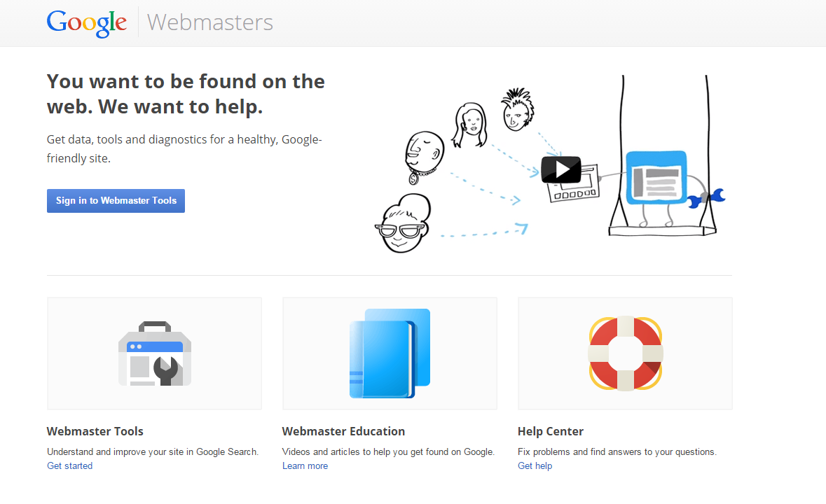The width and height of the screenshot is (826, 504).
Task: Click the blue browser window illustration
Action: pos(656,176)
